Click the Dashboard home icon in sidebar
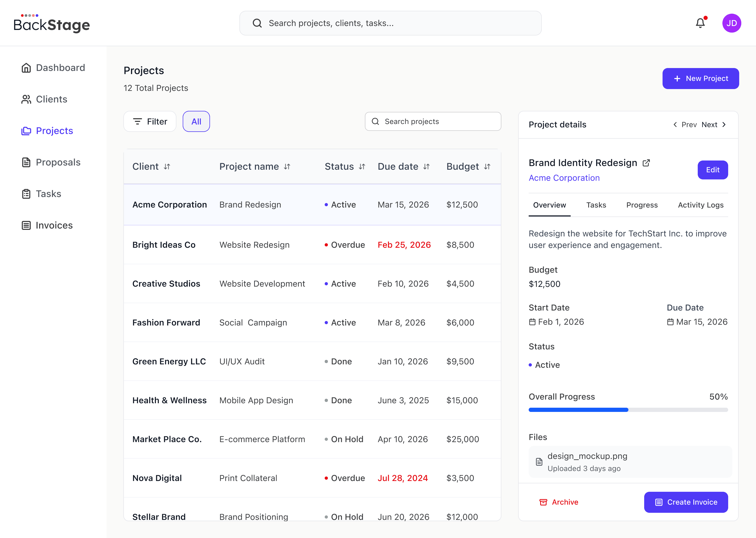This screenshot has width=756, height=538. 26,68
